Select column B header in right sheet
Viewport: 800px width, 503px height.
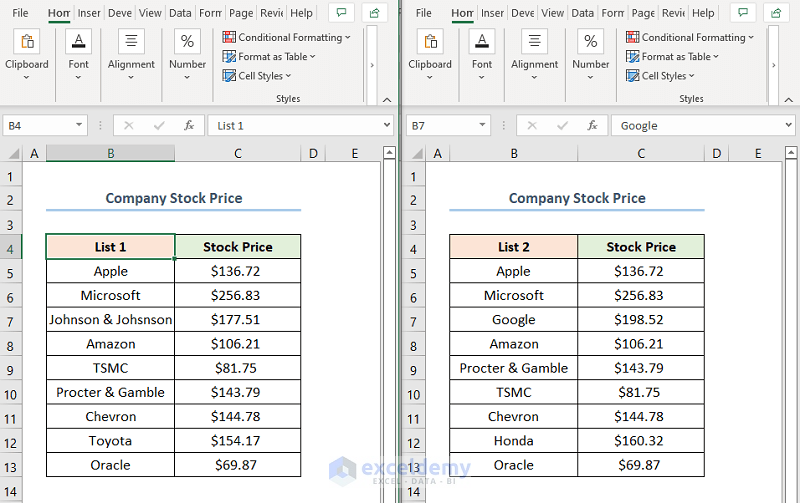(514, 154)
